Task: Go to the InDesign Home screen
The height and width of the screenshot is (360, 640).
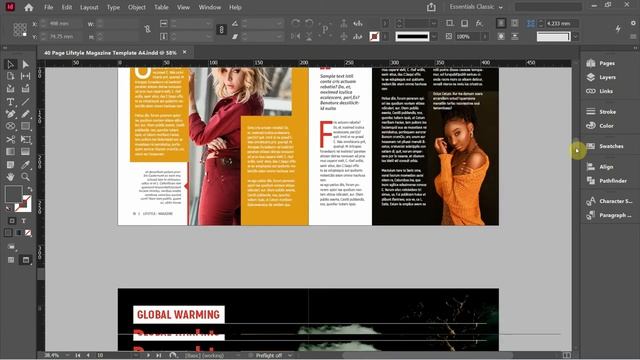Action: [x=29, y=7]
